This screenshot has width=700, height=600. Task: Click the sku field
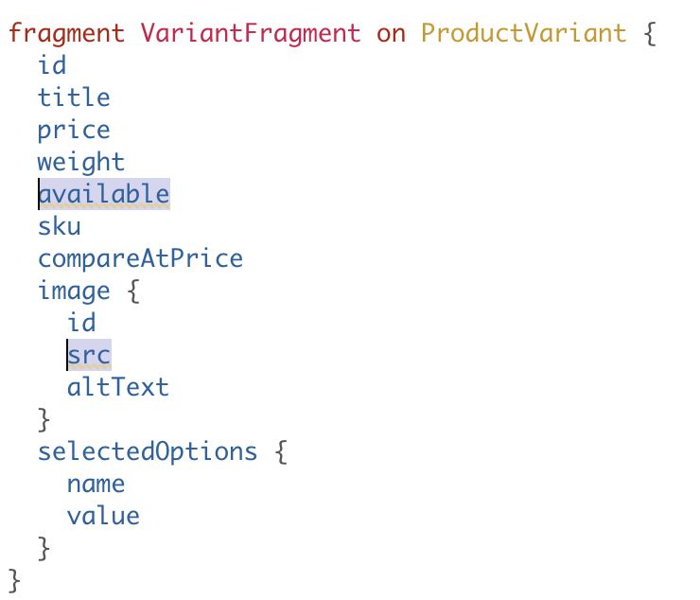coord(60,226)
